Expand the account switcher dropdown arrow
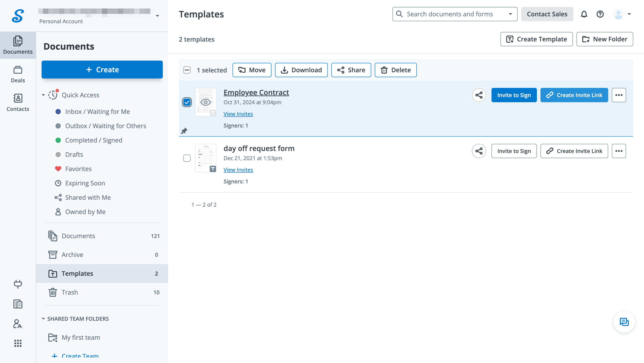 click(157, 16)
